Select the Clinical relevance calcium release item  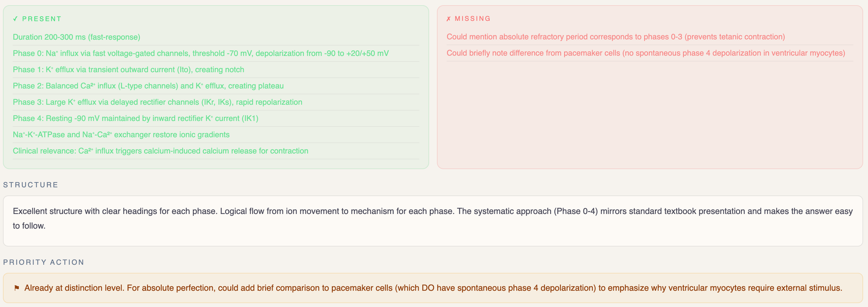[x=160, y=151]
